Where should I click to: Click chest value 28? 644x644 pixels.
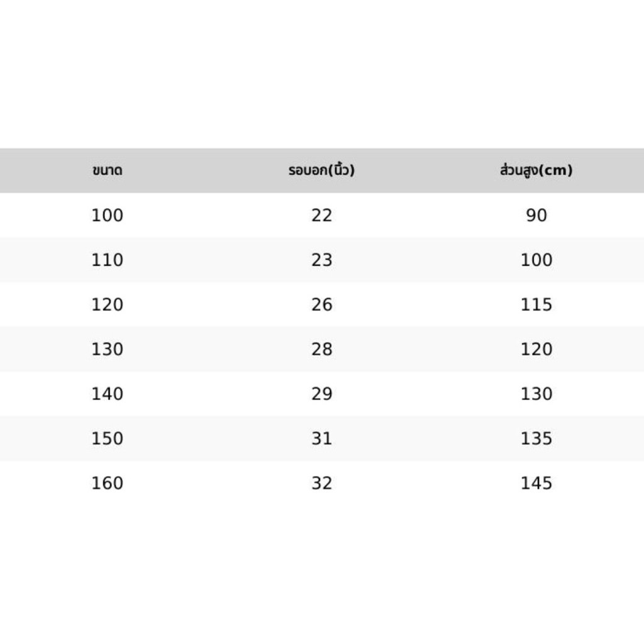point(321,349)
